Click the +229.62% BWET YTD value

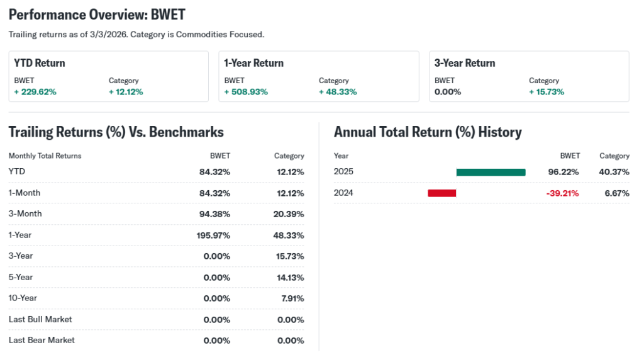click(35, 92)
